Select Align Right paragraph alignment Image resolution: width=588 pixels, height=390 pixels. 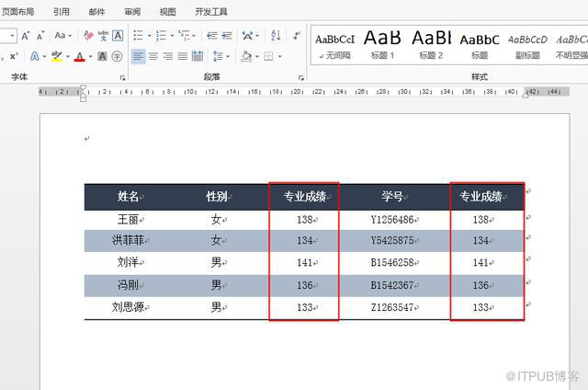168,56
